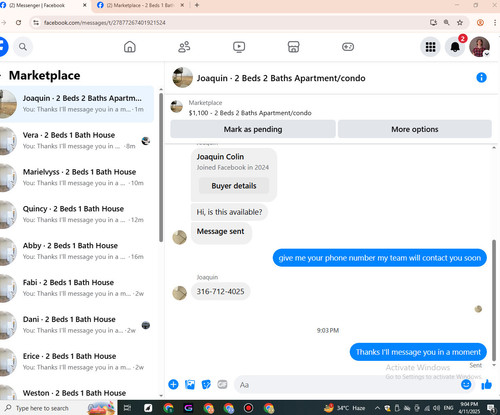Open the emoji picker in message box

click(466, 384)
